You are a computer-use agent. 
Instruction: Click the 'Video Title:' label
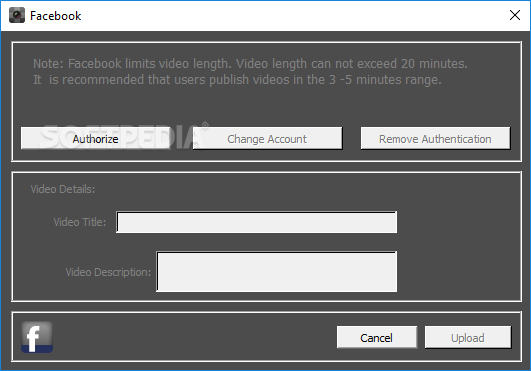pos(80,222)
